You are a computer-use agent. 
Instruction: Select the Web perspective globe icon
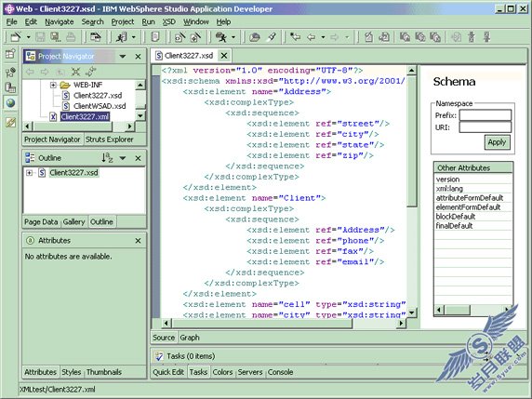point(10,102)
